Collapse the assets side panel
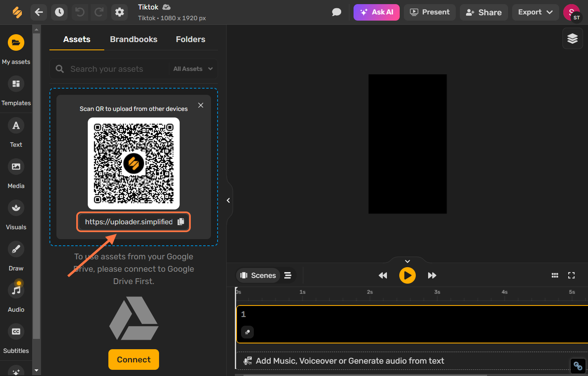Screen dimensions: 588x376 (x=228, y=200)
